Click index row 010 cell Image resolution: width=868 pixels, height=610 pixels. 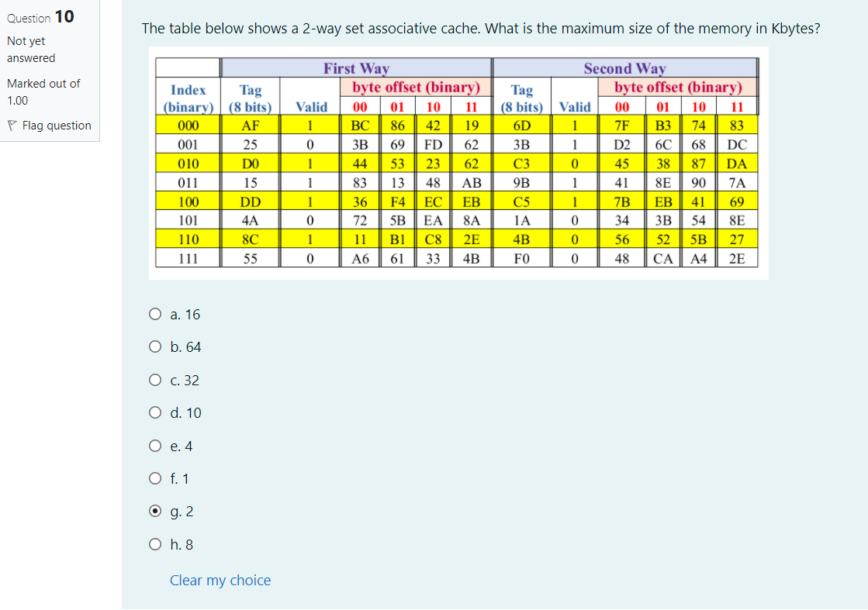tap(188, 164)
